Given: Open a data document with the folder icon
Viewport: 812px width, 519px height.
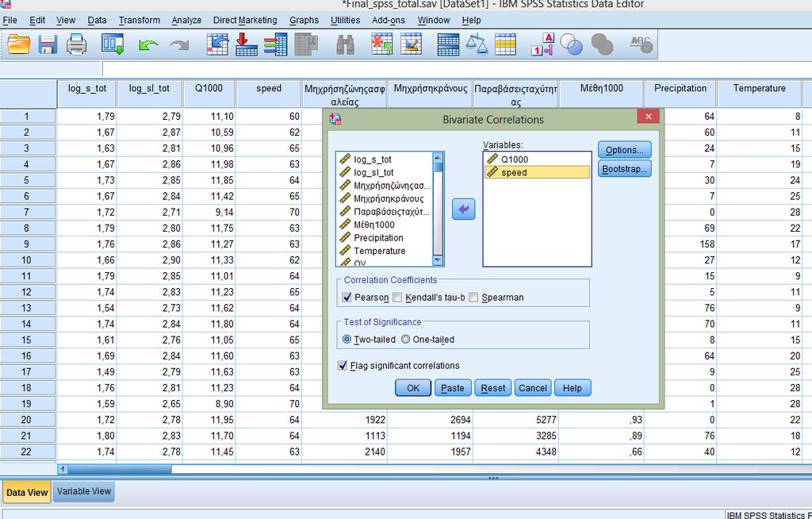Looking at the screenshot, I should coord(19,44).
